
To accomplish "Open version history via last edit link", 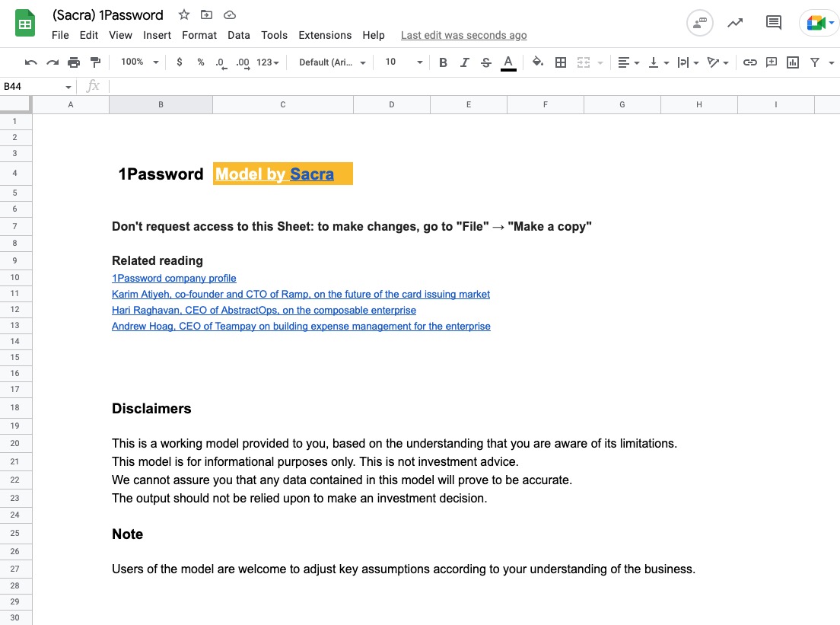I will pyautogui.click(x=464, y=35).
